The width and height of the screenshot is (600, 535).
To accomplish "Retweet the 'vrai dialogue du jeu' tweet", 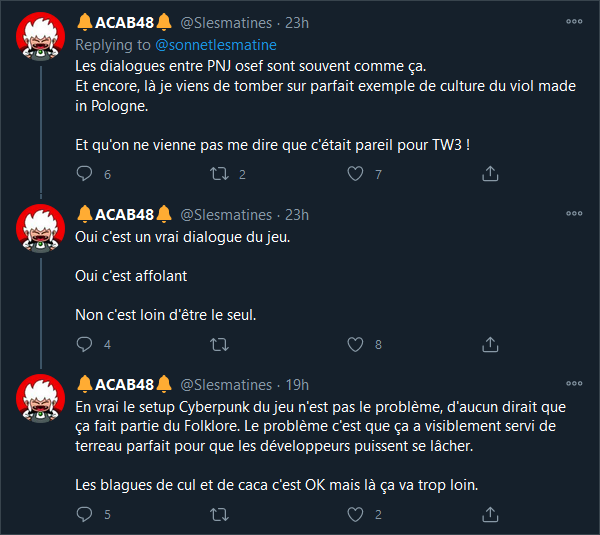I will pos(219,344).
